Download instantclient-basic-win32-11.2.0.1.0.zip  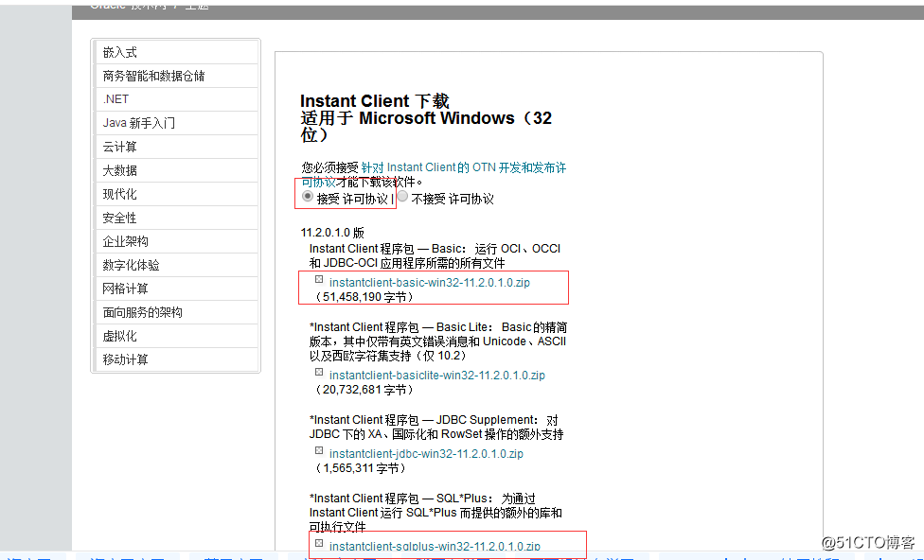click(x=430, y=283)
